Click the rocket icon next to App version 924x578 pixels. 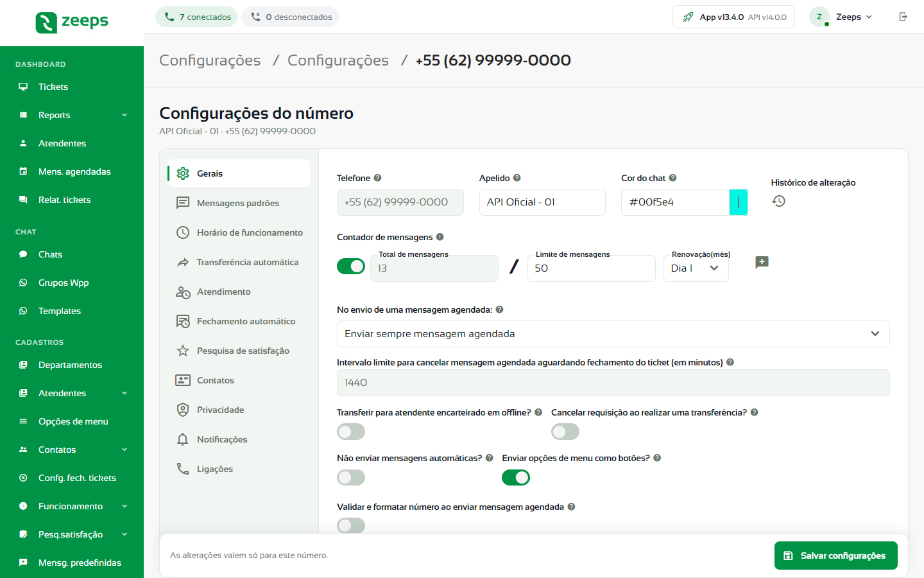pyautogui.click(x=688, y=17)
